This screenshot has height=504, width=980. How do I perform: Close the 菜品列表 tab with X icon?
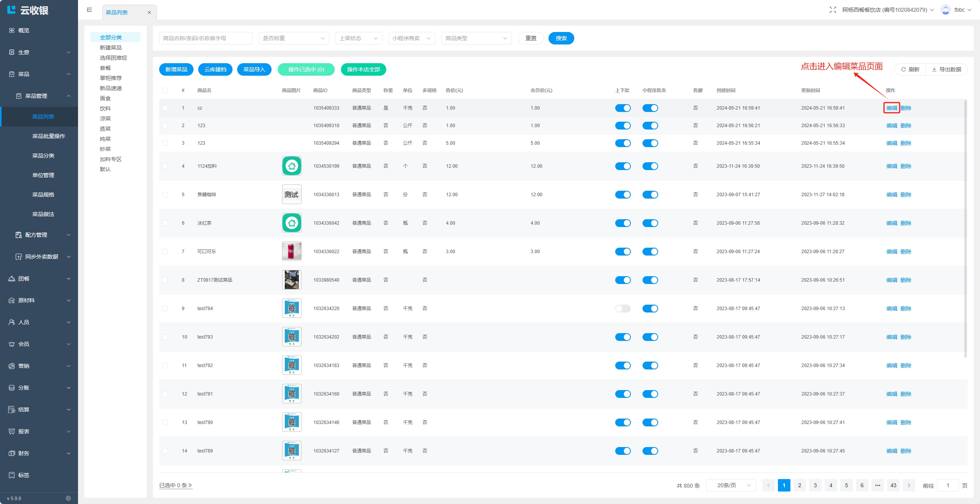point(149,12)
